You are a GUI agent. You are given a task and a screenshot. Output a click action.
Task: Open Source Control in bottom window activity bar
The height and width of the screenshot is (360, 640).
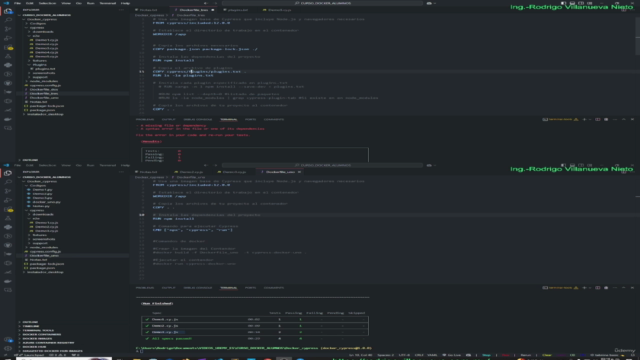click(8, 191)
